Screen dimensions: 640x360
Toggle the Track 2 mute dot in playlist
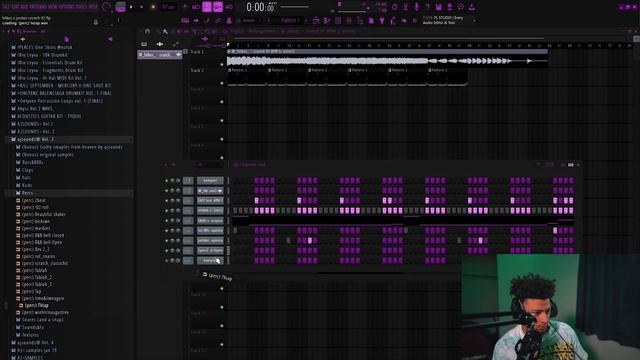click(222, 83)
